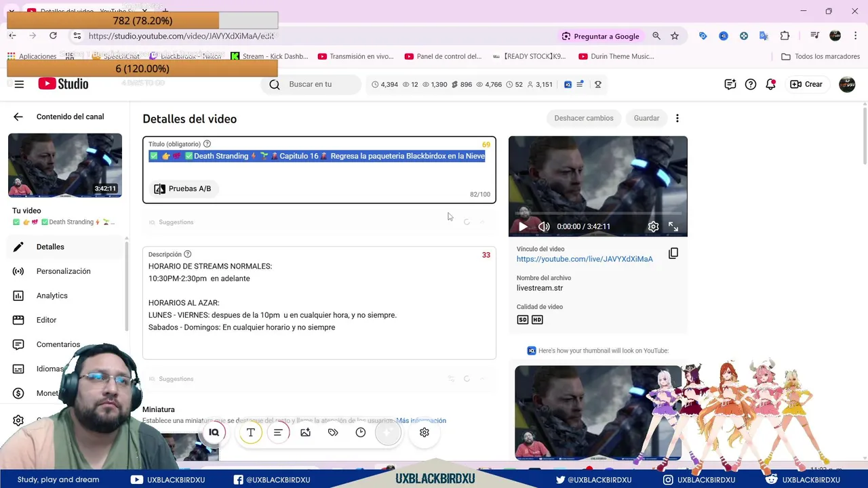The image size is (868, 488).
Task: Click the Crear button
Action: click(806, 84)
